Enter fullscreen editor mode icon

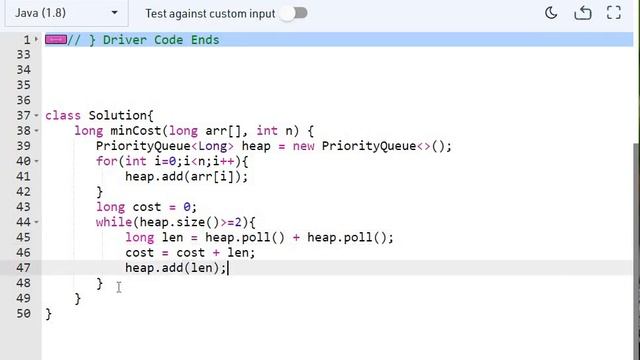click(x=613, y=13)
